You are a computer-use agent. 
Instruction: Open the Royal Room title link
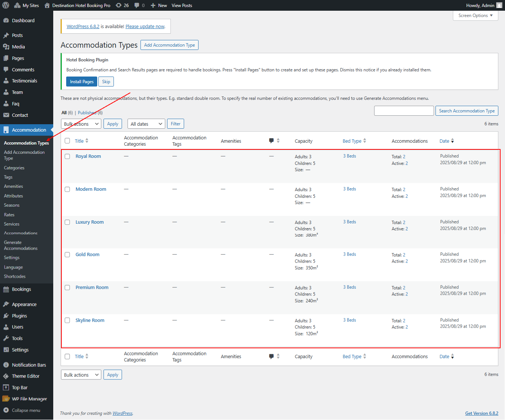(88, 156)
